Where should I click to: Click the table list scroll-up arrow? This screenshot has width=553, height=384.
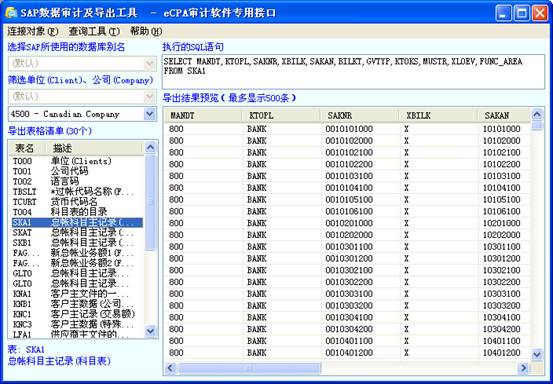click(x=150, y=147)
